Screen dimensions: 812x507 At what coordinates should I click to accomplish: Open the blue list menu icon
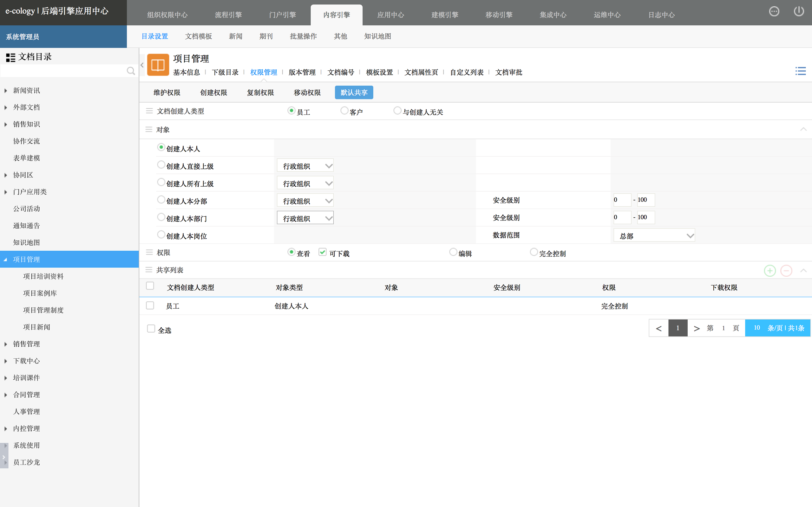tap(800, 71)
